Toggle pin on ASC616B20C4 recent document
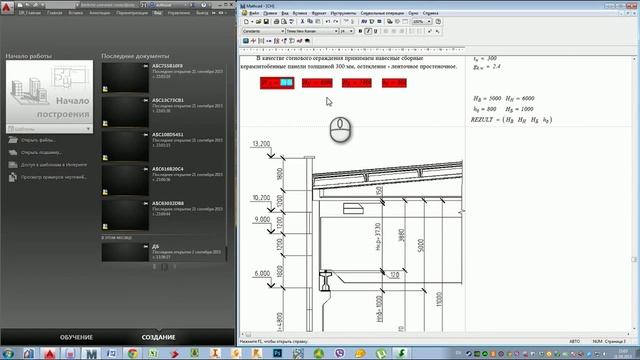This screenshot has height=360, width=640. coord(146,169)
